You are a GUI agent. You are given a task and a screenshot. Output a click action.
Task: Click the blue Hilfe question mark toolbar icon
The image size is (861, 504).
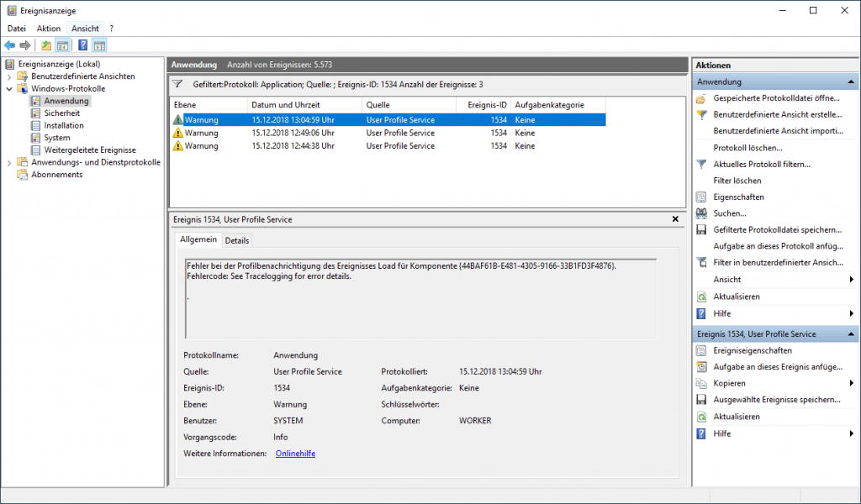(x=82, y=45)
